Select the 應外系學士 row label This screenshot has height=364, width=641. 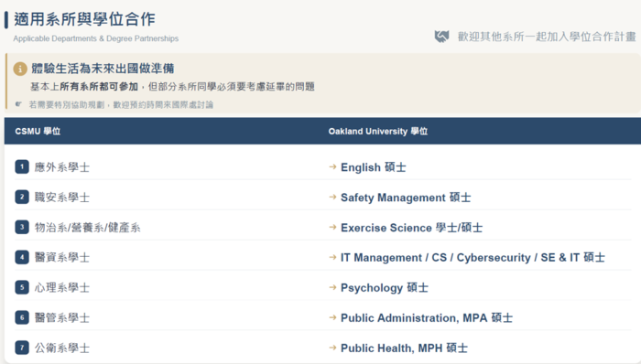coord(62,167)
